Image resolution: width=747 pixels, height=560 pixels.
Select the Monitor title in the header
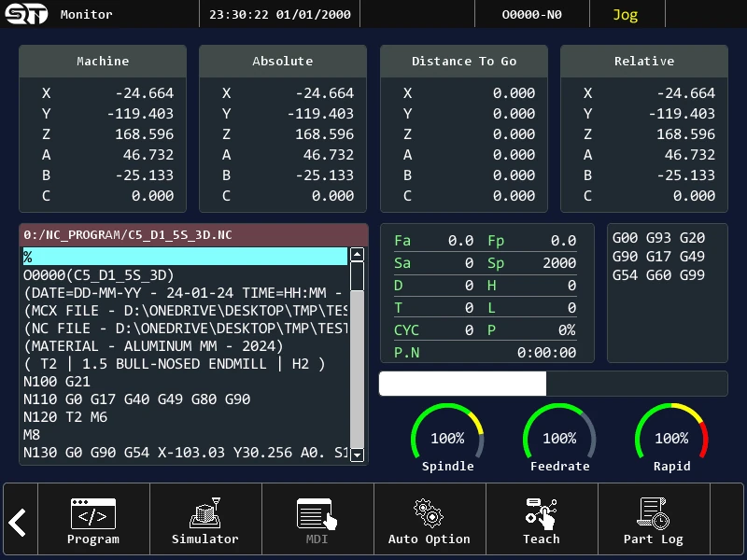86,14
